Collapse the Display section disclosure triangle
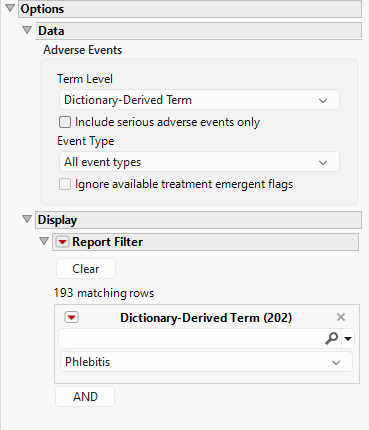The height and width of the screenshot is (430, 369). (x=27, y=219)
